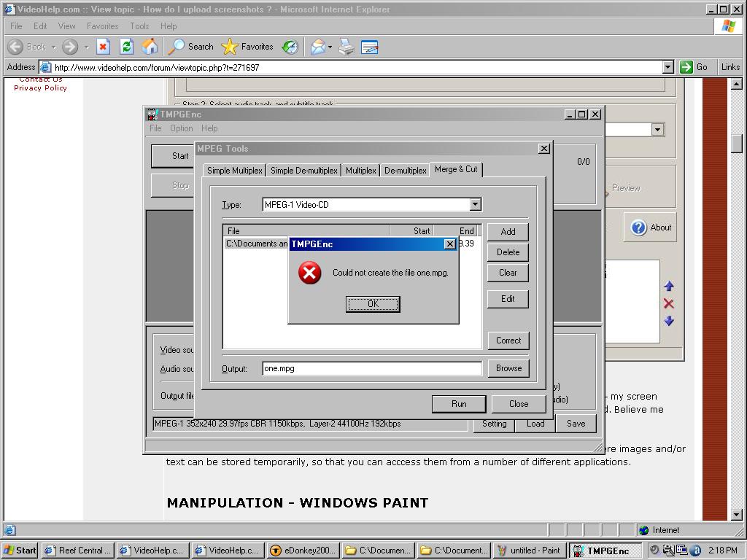Click Browse next to Output field
Viewport: 747px width, 560px height.
[x=508, y=368]
